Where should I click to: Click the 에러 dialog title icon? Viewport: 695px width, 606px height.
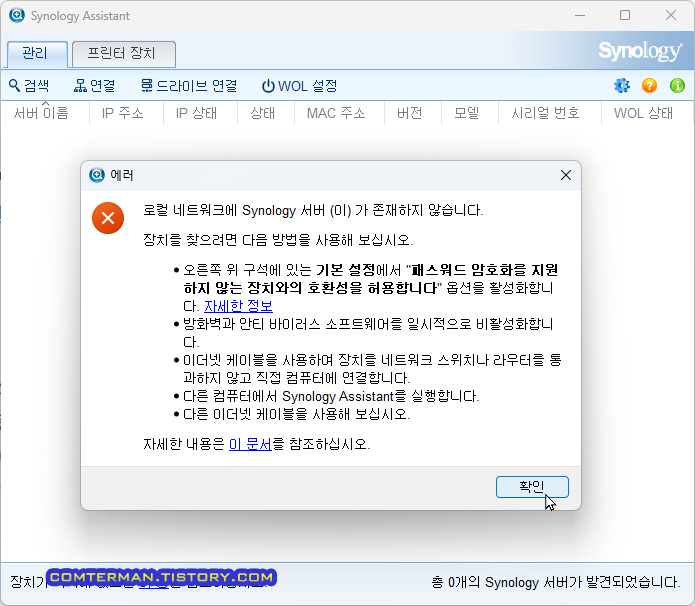[x=97, y=175]
